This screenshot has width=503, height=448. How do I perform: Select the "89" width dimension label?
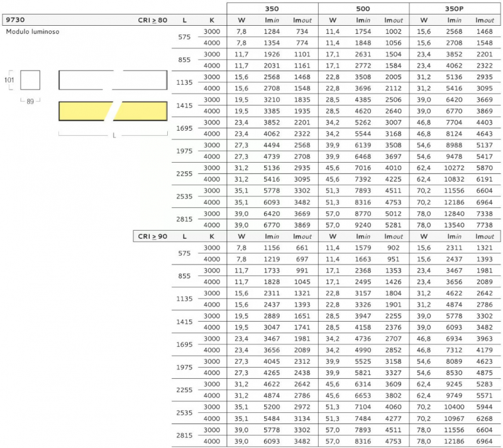30,101
